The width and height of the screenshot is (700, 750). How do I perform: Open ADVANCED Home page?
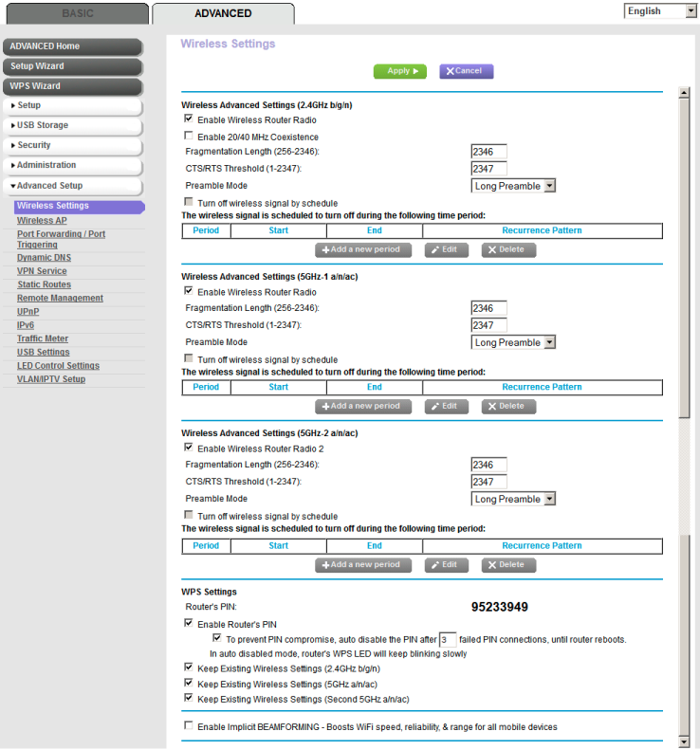click(x=72, y=46)
